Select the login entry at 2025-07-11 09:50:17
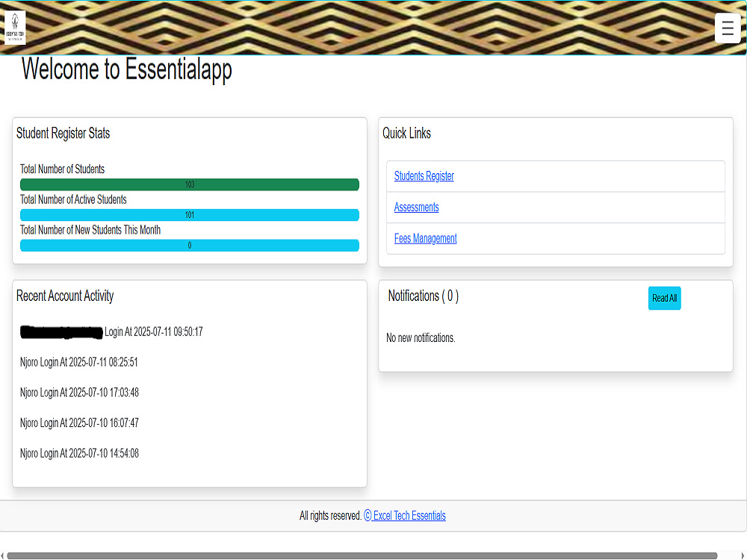The width and height of the screenshot is (747, 560). tap(111, 332)
